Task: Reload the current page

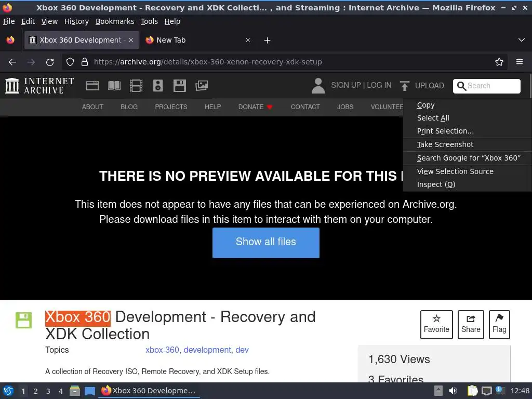Action: pos(50,62)
